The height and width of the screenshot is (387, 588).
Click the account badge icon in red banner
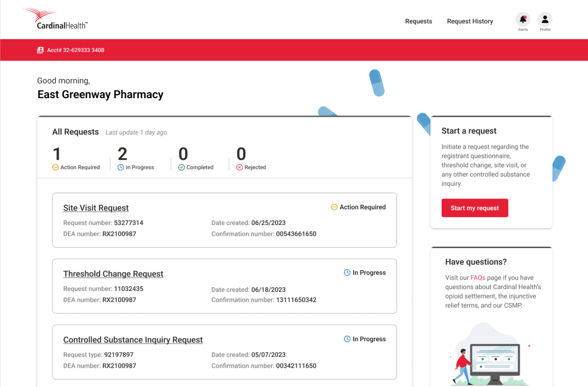pyautogui.click(x=40, y=50)
